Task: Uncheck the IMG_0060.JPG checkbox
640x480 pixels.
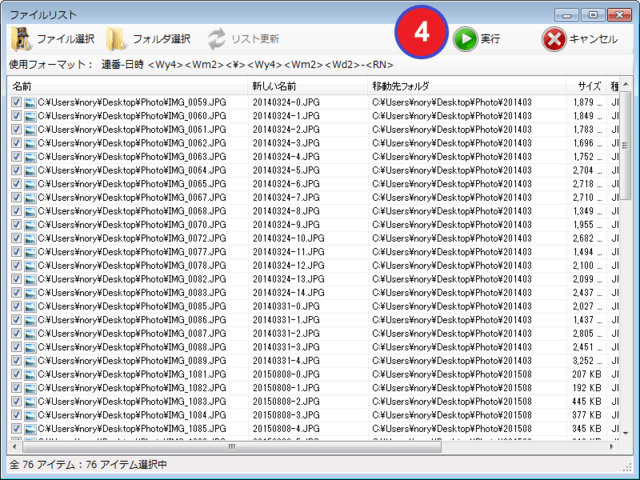Action: click(16, 116)
